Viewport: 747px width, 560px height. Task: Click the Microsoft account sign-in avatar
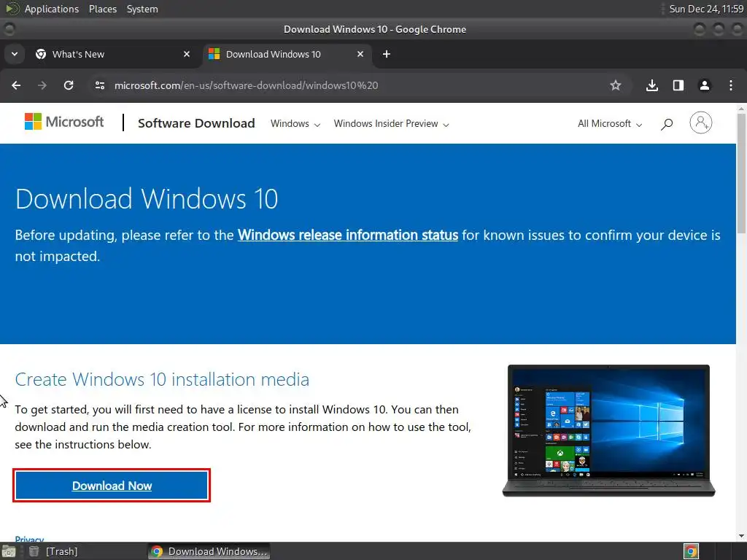pos(701,122)
